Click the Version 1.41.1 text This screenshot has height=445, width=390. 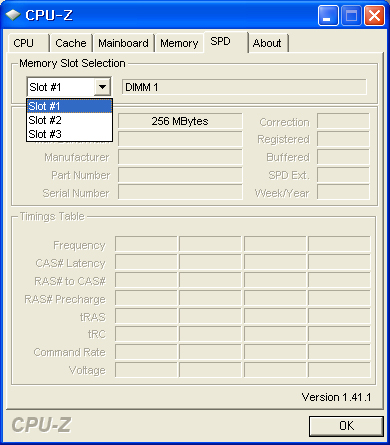336,397
